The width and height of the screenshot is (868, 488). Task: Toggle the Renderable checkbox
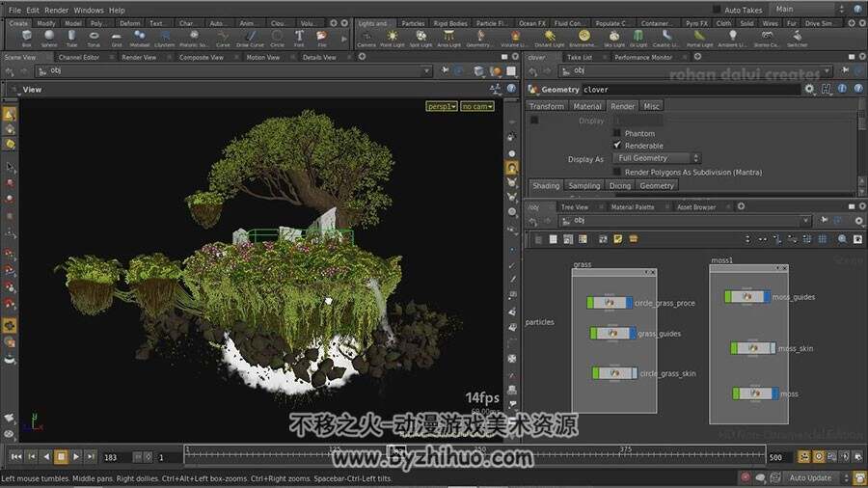coord(616,146)
